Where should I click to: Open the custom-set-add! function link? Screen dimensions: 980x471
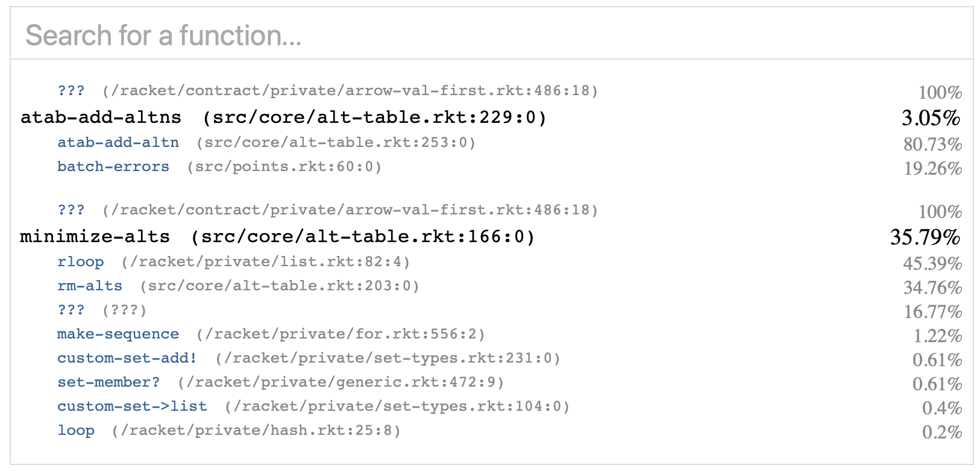127,358
